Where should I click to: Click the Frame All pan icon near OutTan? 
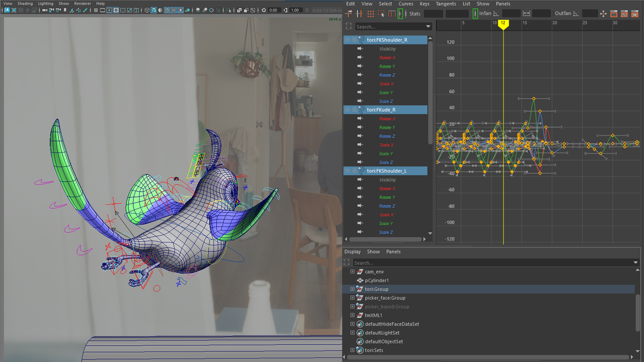click(603, 14)
